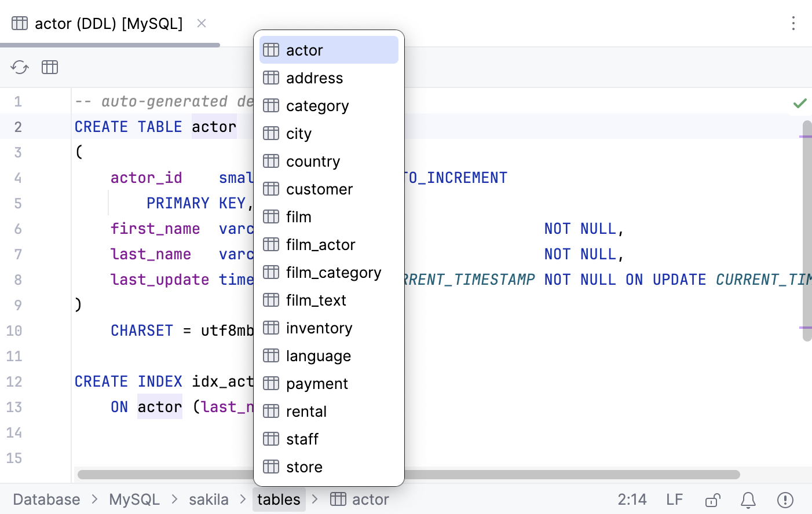Choose customer in the suggestion list
The image size is (812, 514).
[319, 189]
